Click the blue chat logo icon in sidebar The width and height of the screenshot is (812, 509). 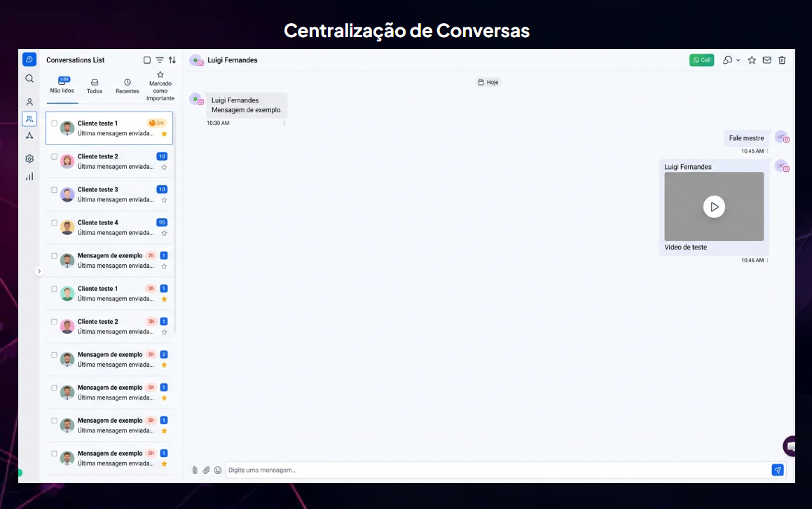[x=29, y=60]
